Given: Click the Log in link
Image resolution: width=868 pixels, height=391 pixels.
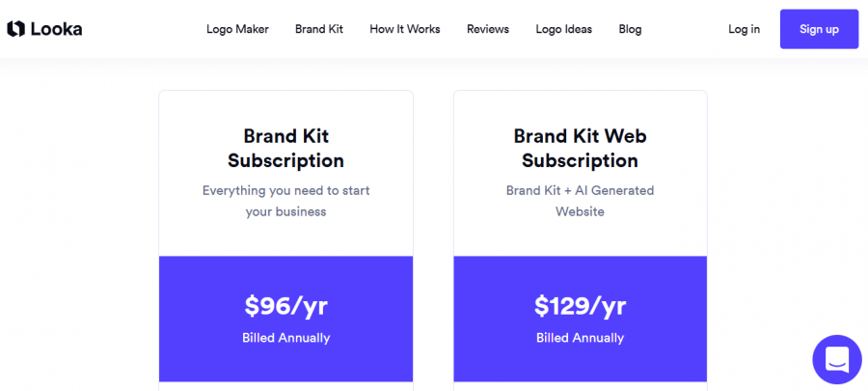Looking at the screenshot, I should [744, 29].
